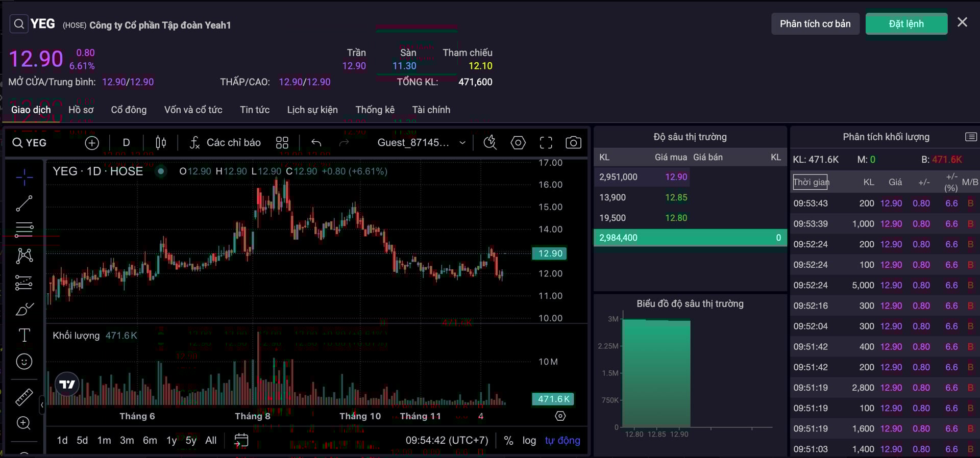This screenshot has height=458, width=980.
Task: Select the ruler measure tool
Action: pos(24,397)
